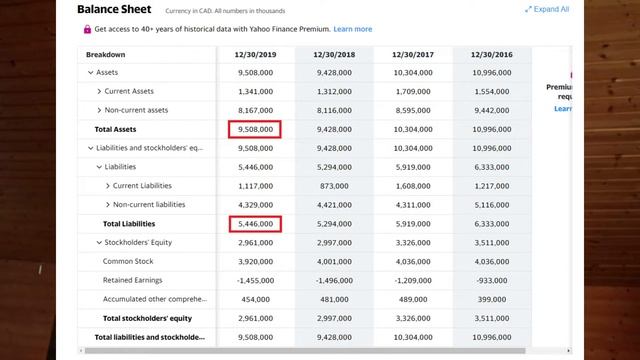Click Current Assets 2017 value 1,709,000
The width and height of the screenshot is (640, 360).
(x=413, y=91)
